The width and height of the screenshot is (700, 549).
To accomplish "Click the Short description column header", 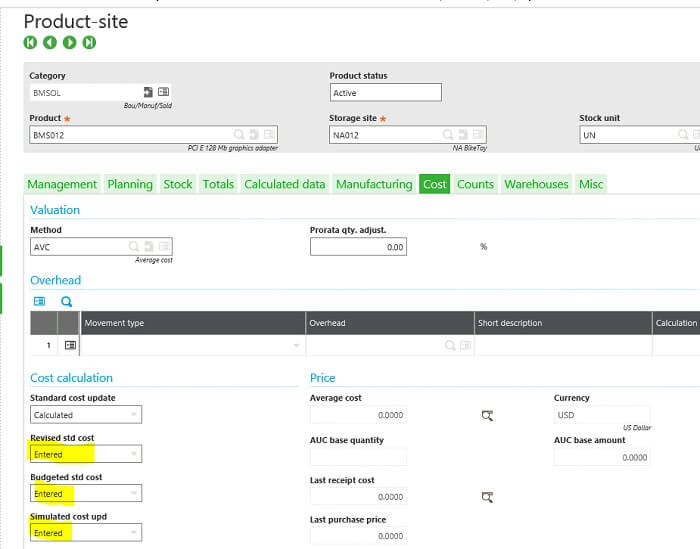I will [563, 323].
